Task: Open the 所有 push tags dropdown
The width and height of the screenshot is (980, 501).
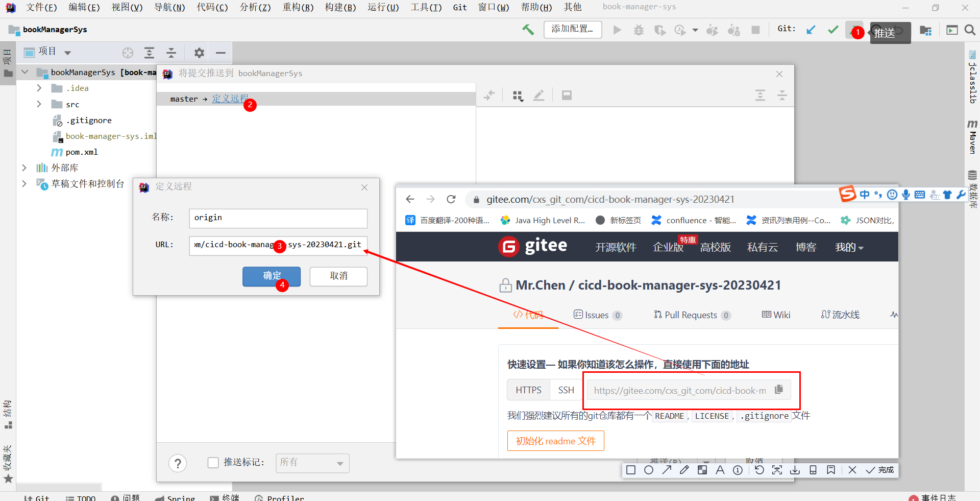Action: tap(312, 463)
